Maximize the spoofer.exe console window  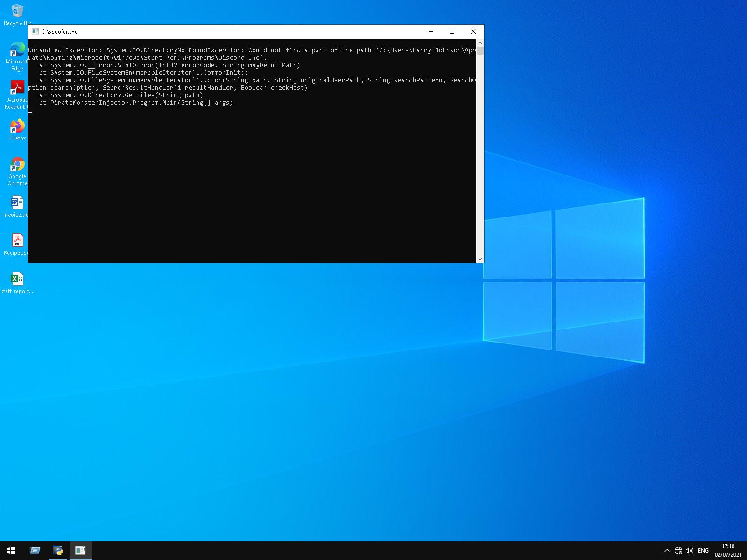[452, 31]
